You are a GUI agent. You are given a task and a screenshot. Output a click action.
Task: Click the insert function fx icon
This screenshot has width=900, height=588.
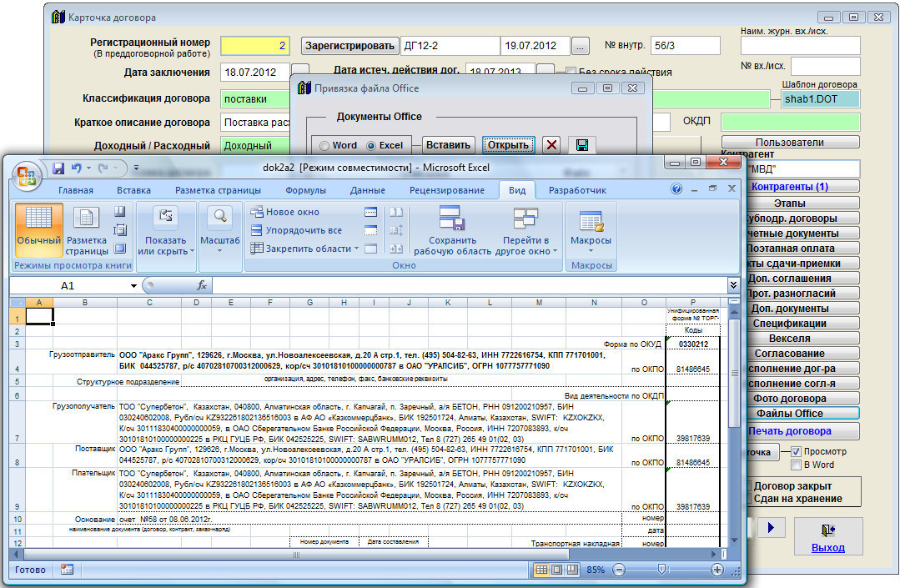point(202,285)
